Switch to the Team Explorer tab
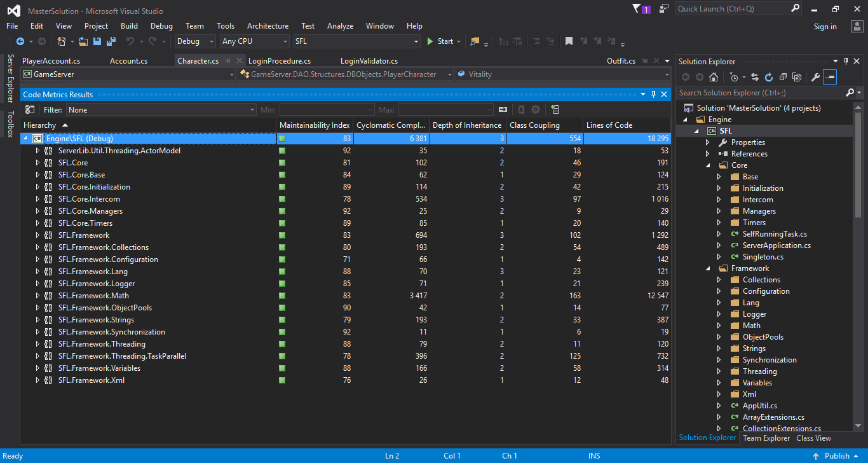Screen dimensions: 868x463 [x=766, y=438]
